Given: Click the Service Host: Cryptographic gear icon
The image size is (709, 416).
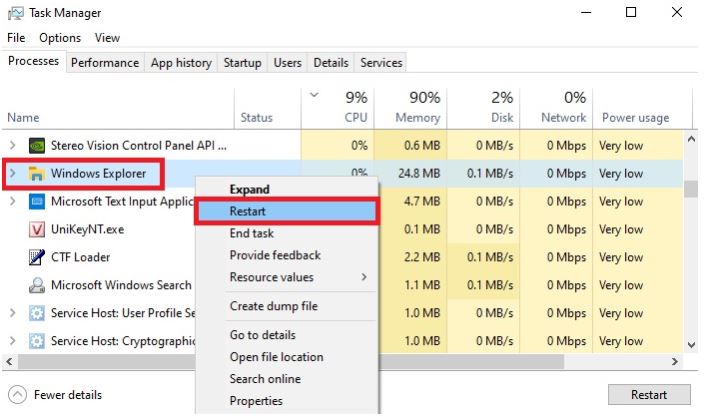Looking at the screenshot, I should [37, 341].
